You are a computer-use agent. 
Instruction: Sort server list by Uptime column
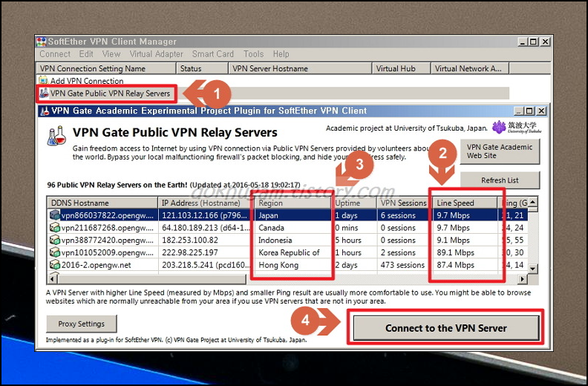tap(354, 203)
